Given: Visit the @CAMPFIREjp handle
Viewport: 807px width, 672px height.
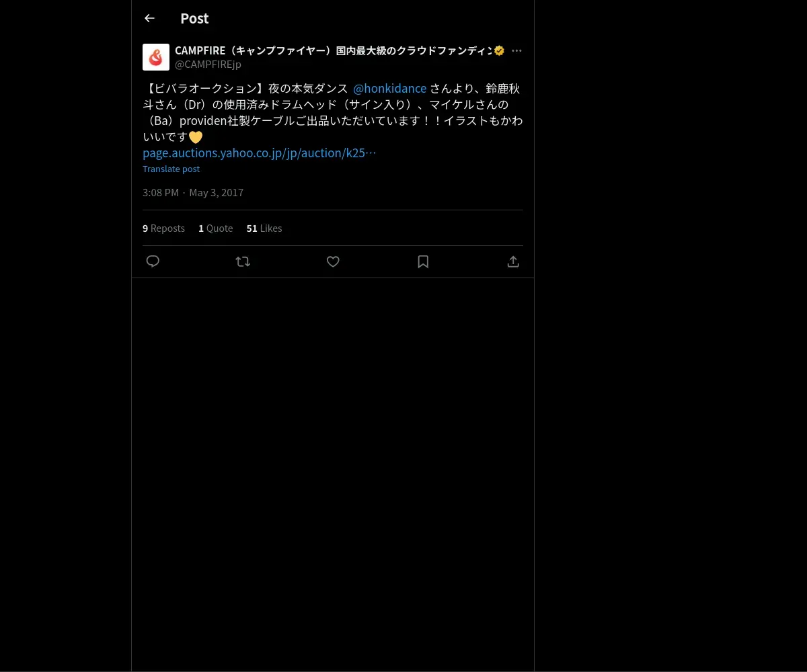Looking at the screenshot, I should point(208,64).
